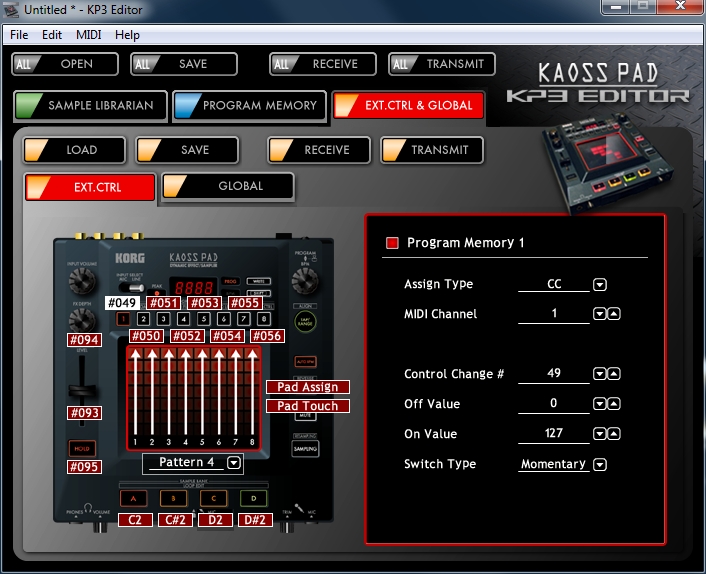Decrease the Control Change # value
This screenshot has height=574, width=706.
pos(599,374)
